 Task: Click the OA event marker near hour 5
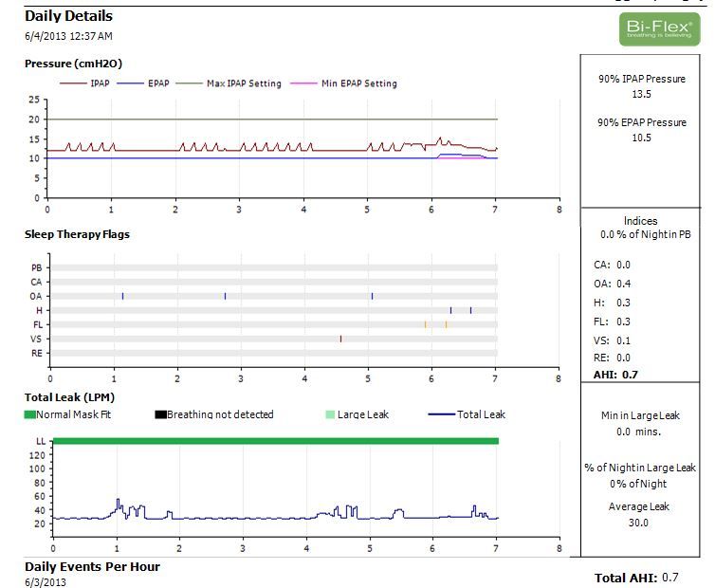click(x=372, y=296)
